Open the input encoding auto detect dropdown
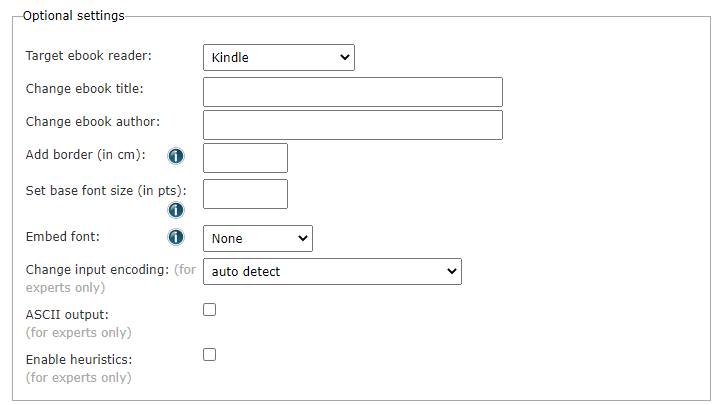The width and height of the screenshot is (718, 405). (332, 271)
